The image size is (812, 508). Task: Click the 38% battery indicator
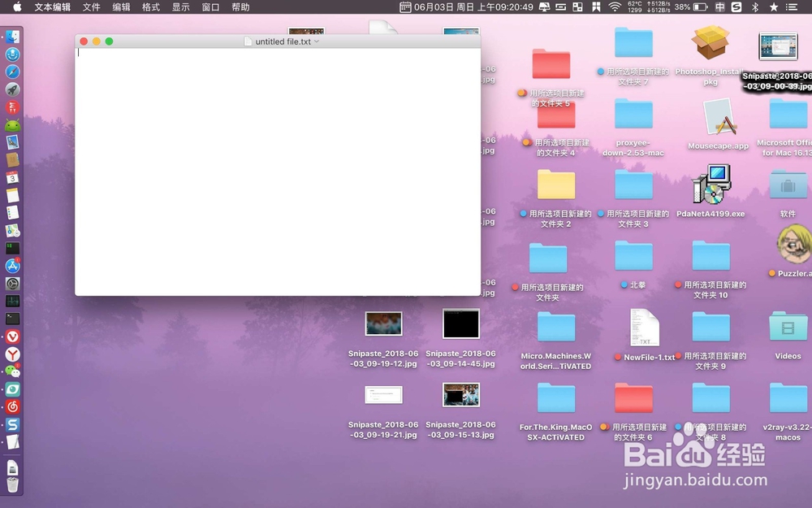coord(682,7)
